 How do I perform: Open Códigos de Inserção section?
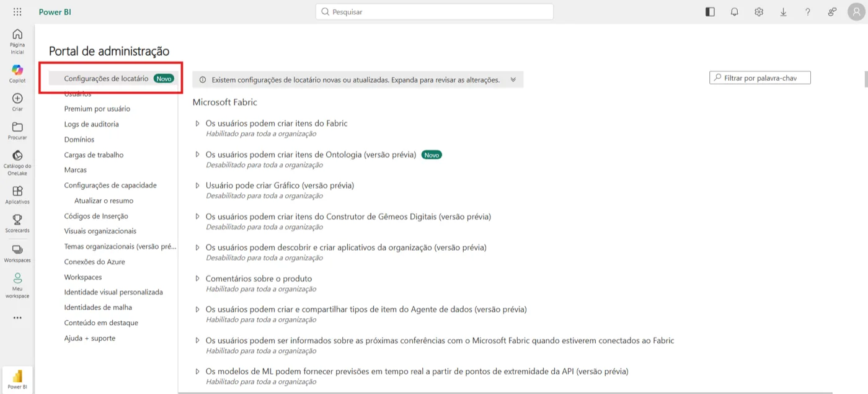(x=96, y=217)
